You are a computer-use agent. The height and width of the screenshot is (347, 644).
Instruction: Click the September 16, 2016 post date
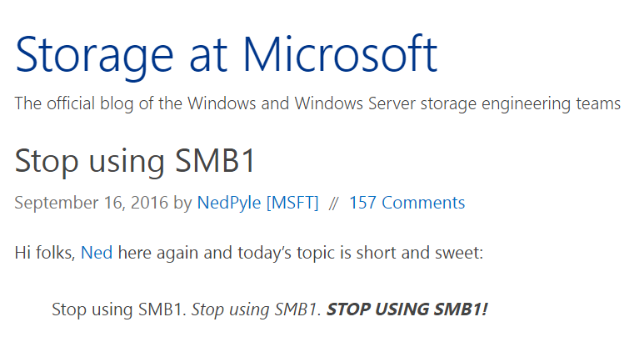(91, 203)
